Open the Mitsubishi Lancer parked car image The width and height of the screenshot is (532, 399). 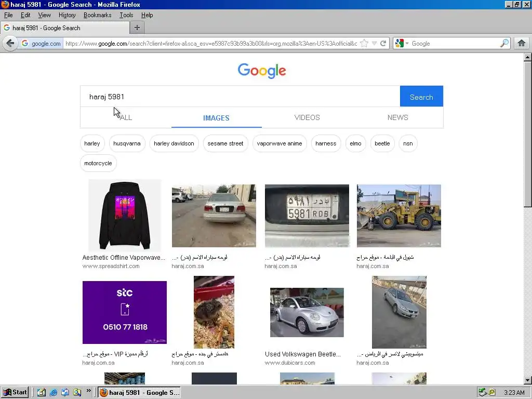(x=399, y=312)
